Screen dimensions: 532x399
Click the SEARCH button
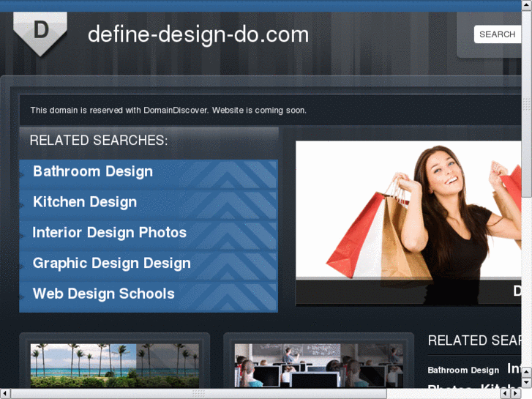(497, 34)
